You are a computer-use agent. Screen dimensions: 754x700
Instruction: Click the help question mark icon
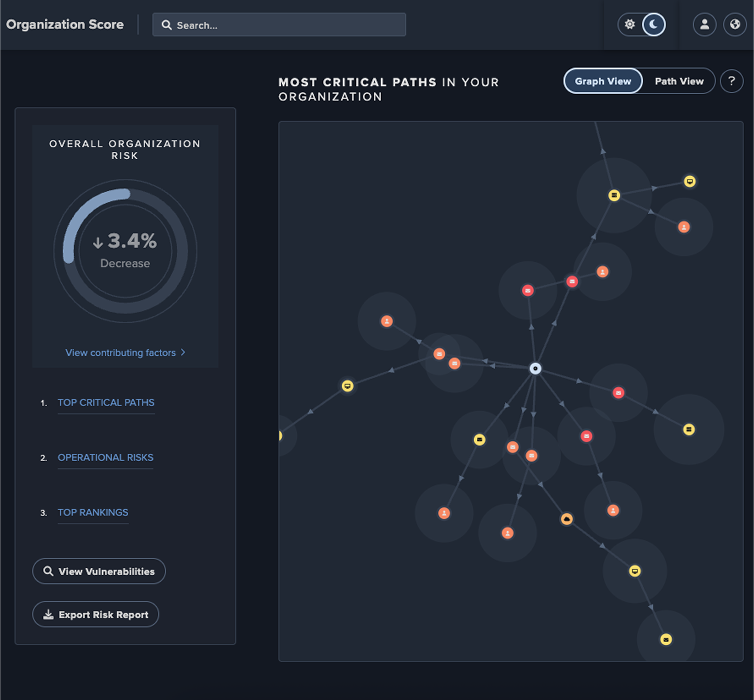pos(731,81)
